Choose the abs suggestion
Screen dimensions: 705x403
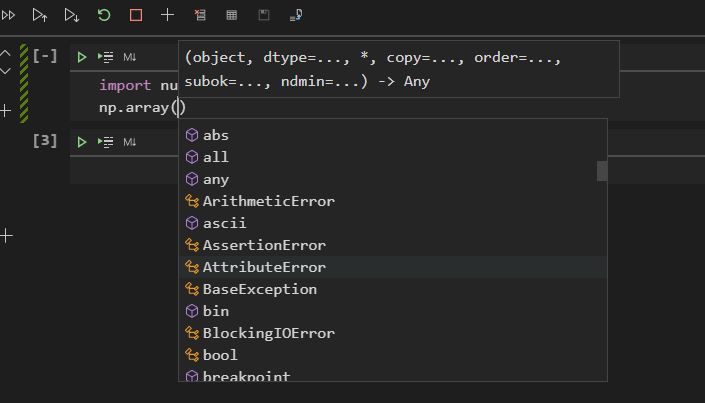[393, 135]
